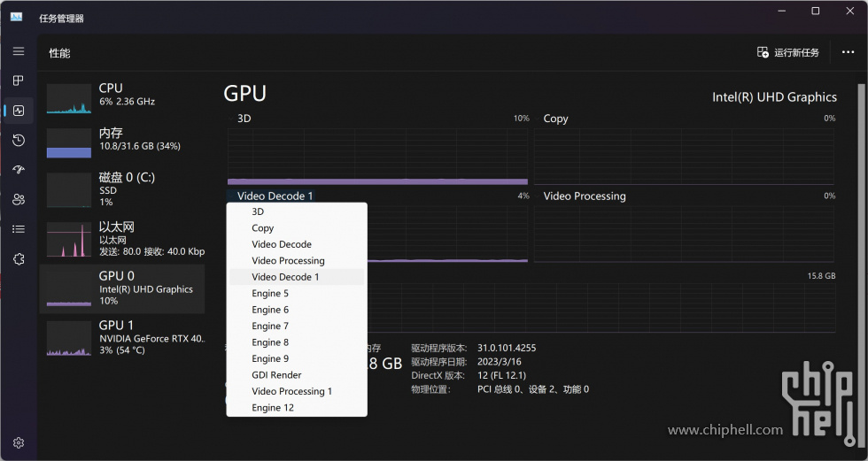Image resolution: width=868 pixels, height=461 pixels.
Task: Select 磁盘 0 (C:) item
Action: pyautogui.click(x=122, y=189)
